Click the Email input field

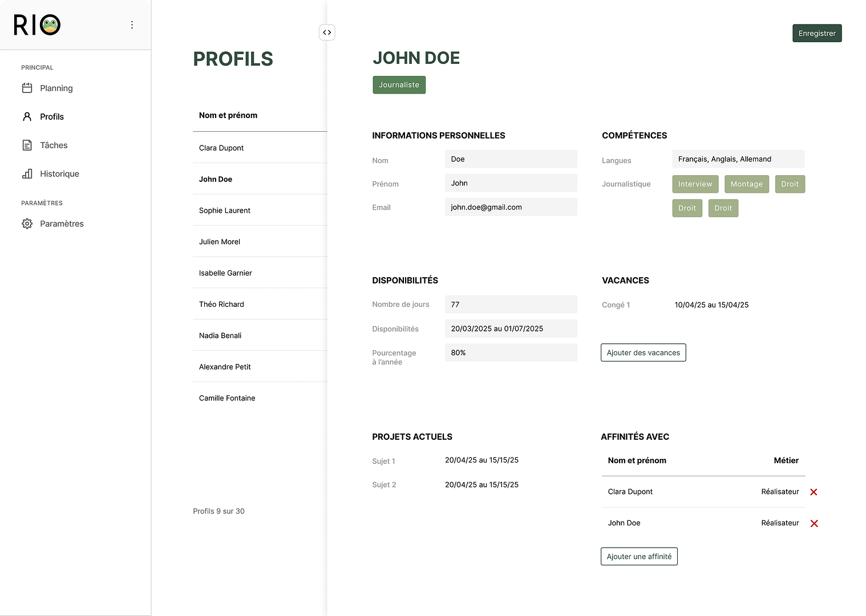[511, 207]
